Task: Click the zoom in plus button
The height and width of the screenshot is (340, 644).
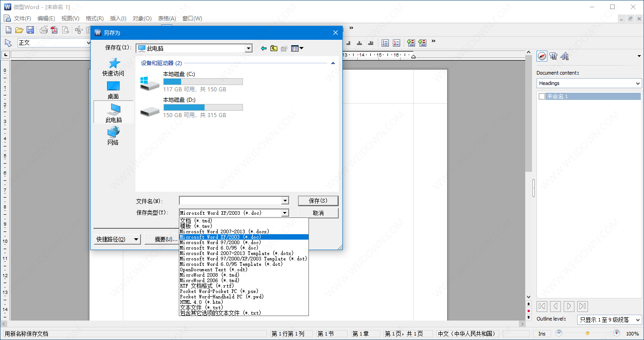Action: point(616,333)
